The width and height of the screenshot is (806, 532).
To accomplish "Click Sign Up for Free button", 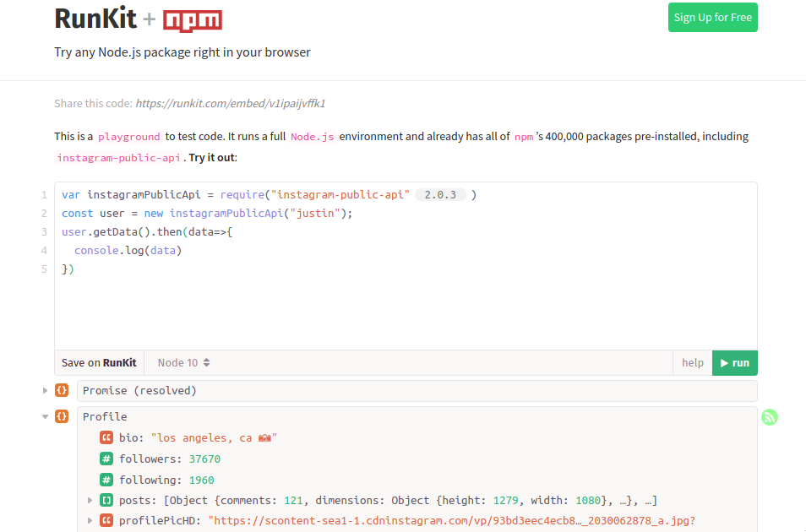I will 712,18.
